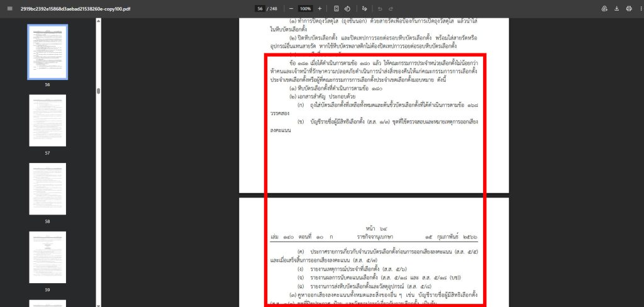Screen dimensions: 644x307
Task: Click the page number field showing 56
Action: (x=260, y=9)
